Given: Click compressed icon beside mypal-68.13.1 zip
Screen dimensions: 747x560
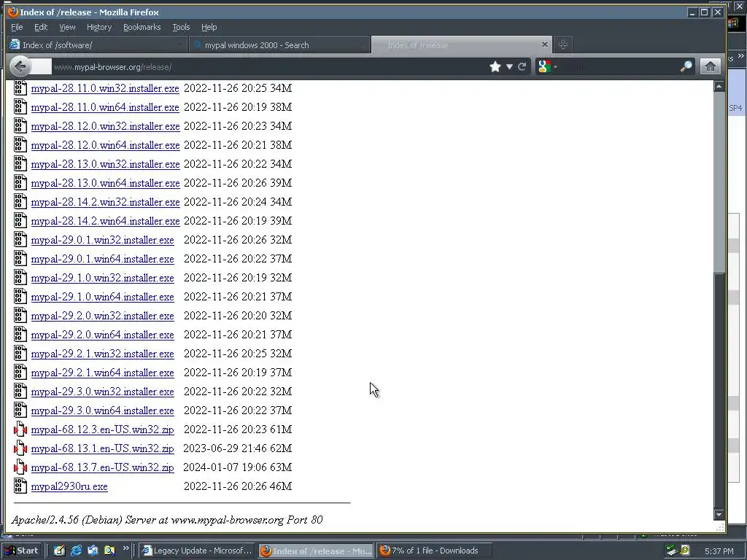Looking at the screenshot, I should pos(20,448).
